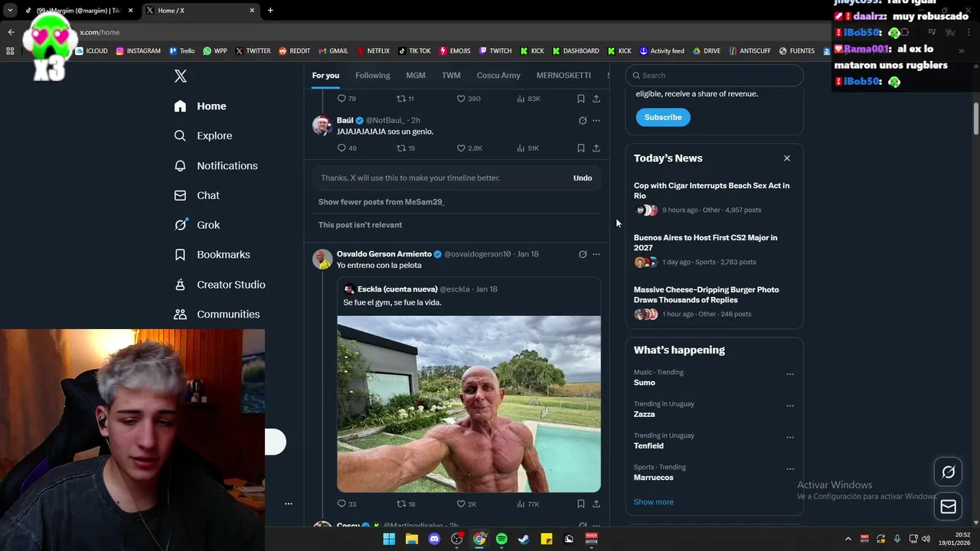Open account menu dots above webcam overlay

pyautogui.click(x=289, y=504)
